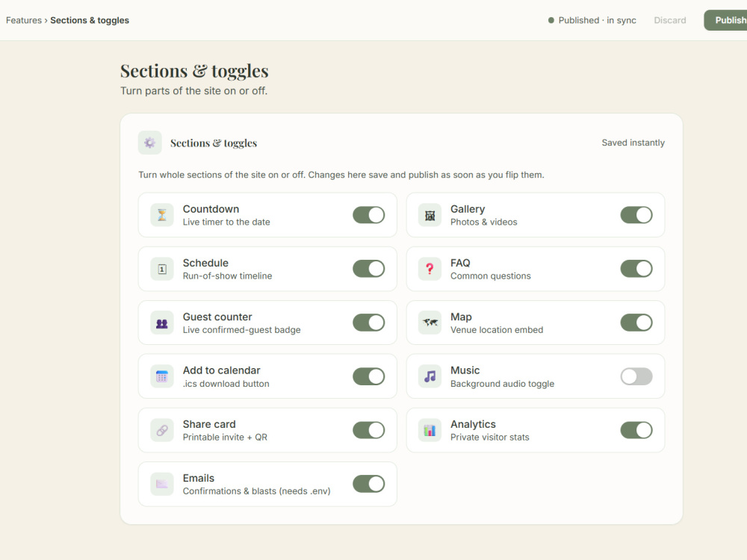Click '.ics download button' description
Viewport: 747px width, 560px height.
pos(226,384)
